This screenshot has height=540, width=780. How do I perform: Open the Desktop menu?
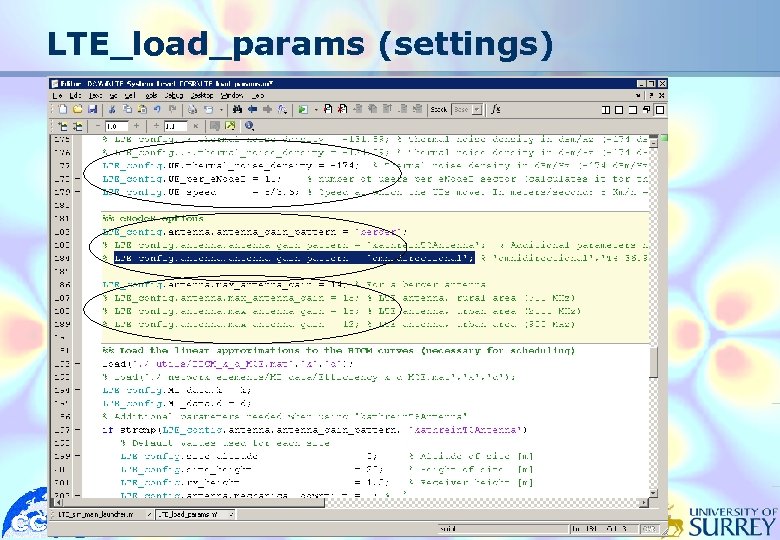pyautogui.click(x=202, y=95)
